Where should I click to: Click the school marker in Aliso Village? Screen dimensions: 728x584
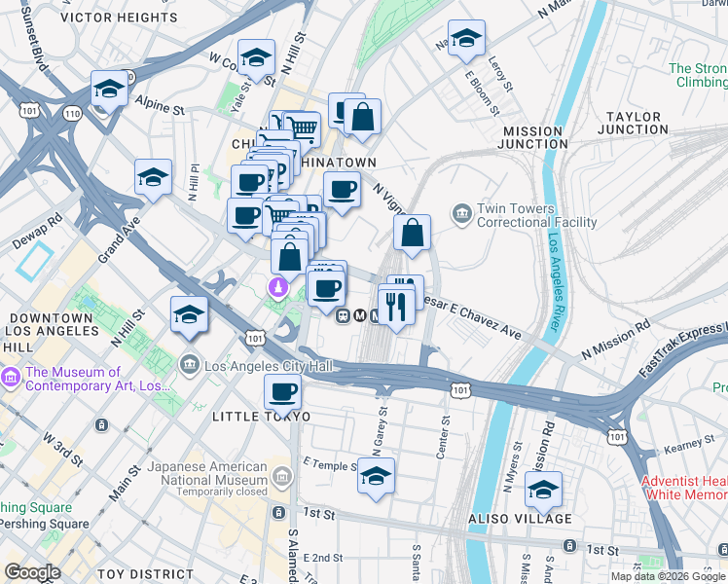click(543, 491)
